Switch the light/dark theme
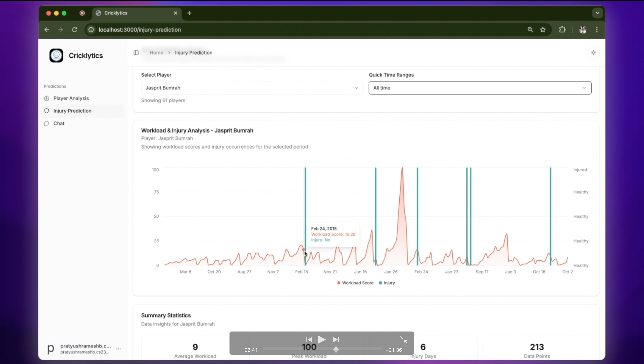Image resolution: width=644 pixels, height=364 pixels. (593, 52)
